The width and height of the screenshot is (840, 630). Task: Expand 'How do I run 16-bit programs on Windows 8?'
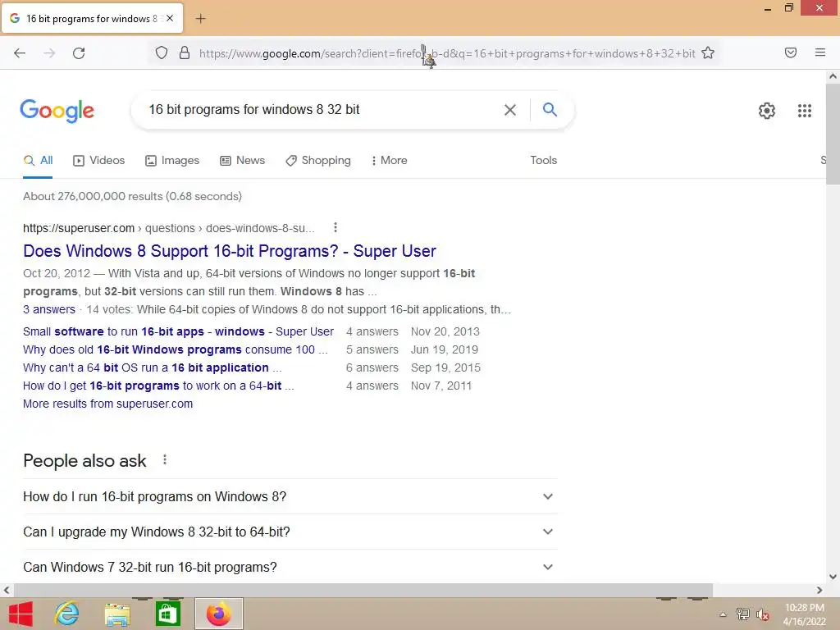pyautogui.click(x=290, y=496)
